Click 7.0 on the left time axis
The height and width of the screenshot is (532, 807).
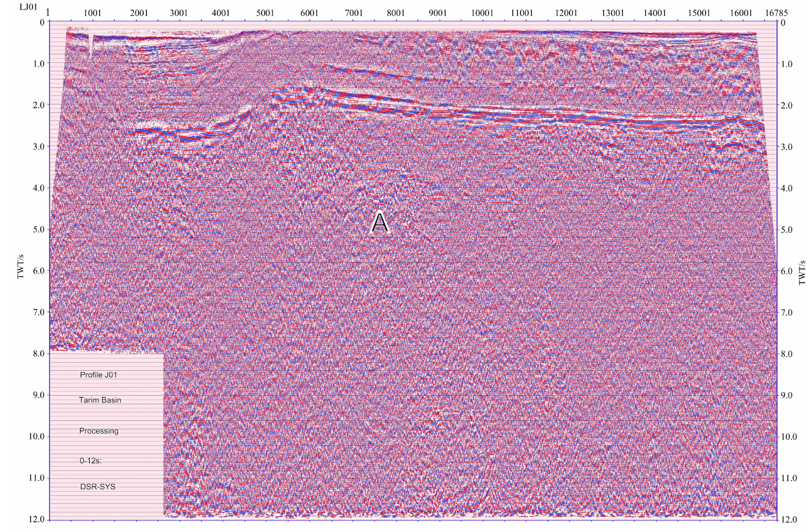tap(37, 312)
